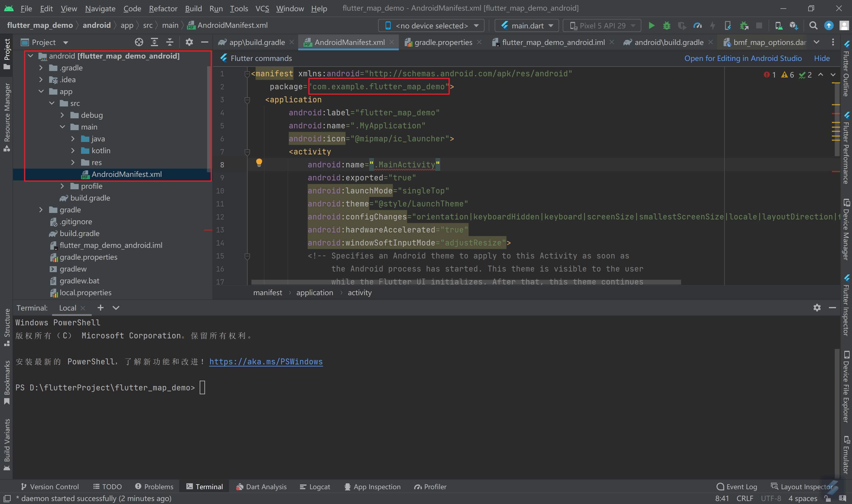
Task: Open the device selector showing no device selected
Action: (x=430, y=25)
